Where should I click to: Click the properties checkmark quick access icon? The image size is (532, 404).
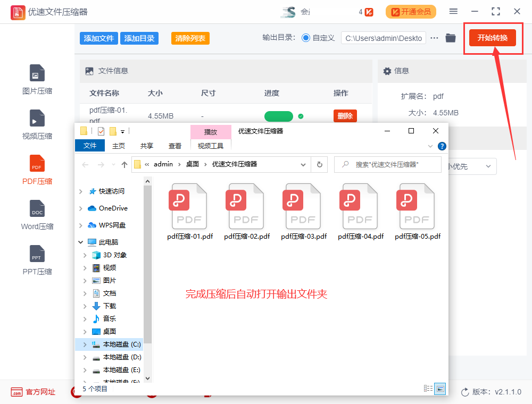[x=101, y=131]
